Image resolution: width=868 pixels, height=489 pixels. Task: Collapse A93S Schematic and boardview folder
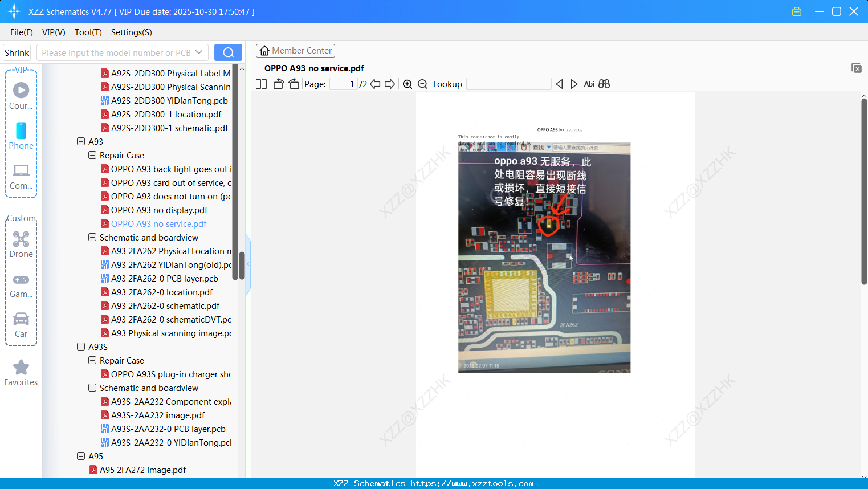click(92, 388)
